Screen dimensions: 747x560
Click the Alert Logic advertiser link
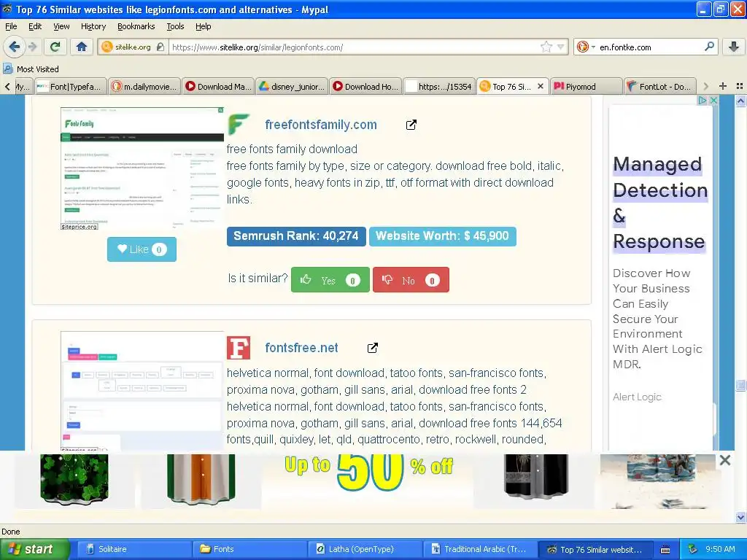click(x=637, y=397)
